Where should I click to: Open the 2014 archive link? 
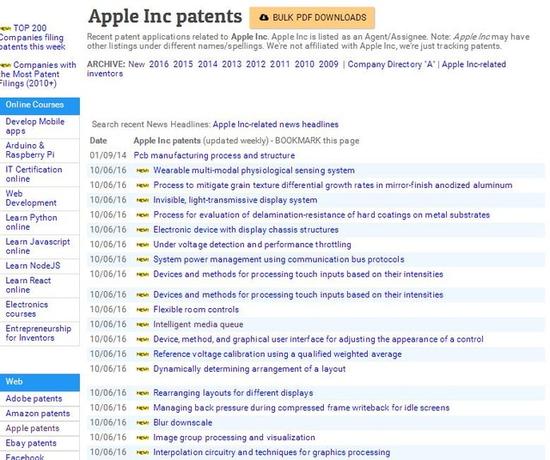207,64
